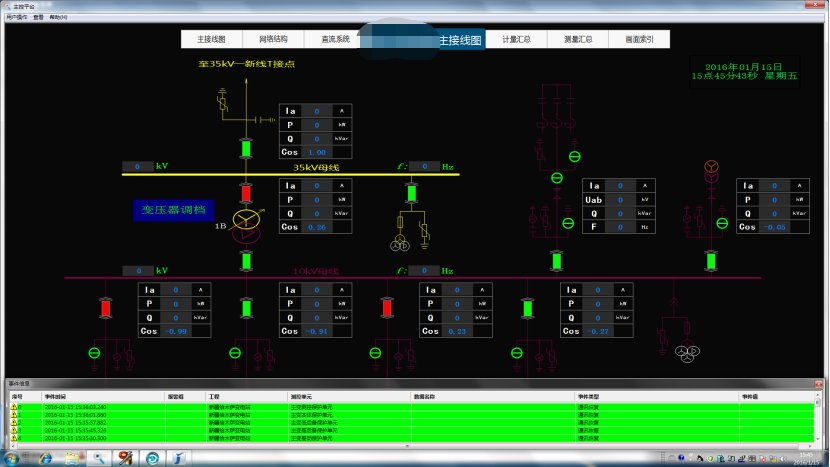This screenshot has width=830, height=467.
Task: Click the grounding switch under the Cos -0.27 feeder
Action: coord(517,353)
